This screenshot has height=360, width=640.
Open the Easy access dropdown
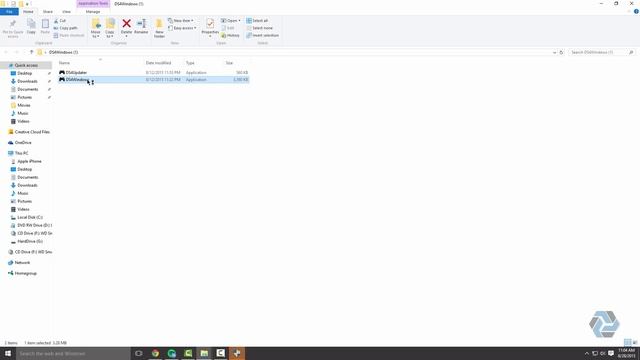point(182,28)
